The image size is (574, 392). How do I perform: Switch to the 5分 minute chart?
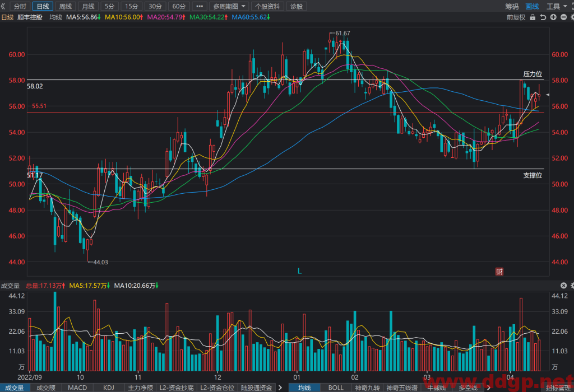[x=110, y=6]
